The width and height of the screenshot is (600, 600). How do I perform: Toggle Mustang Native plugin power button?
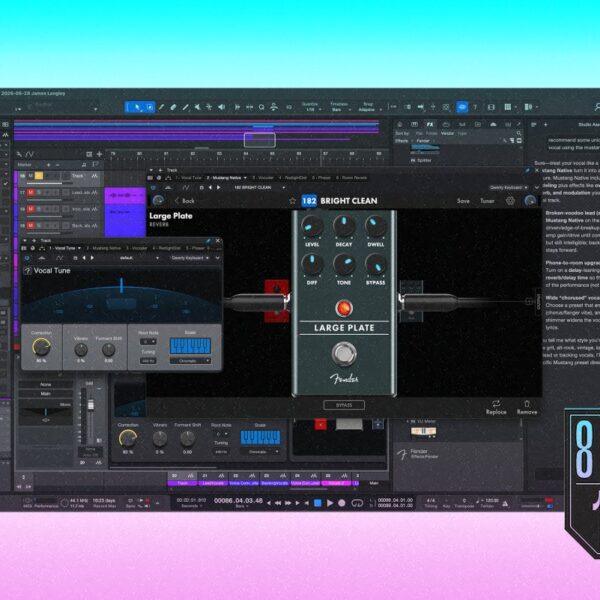pyautogui.click(x=153, y=188)
